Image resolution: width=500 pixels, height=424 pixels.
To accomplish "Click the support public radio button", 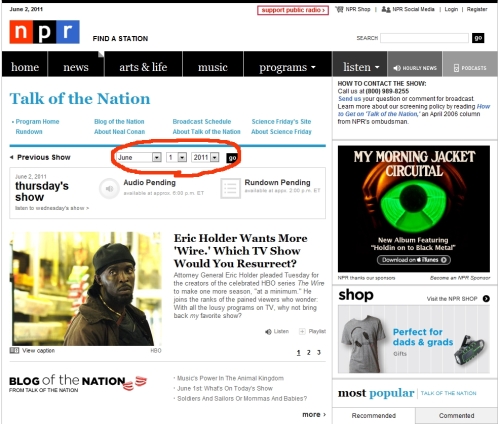I will coord(293,10).
